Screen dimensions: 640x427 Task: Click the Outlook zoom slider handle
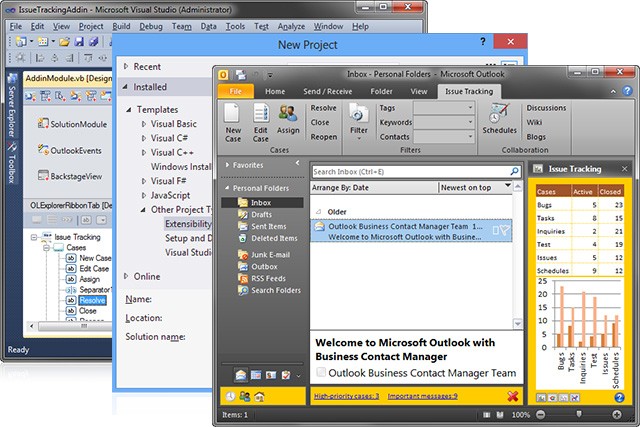click(578, 414)
